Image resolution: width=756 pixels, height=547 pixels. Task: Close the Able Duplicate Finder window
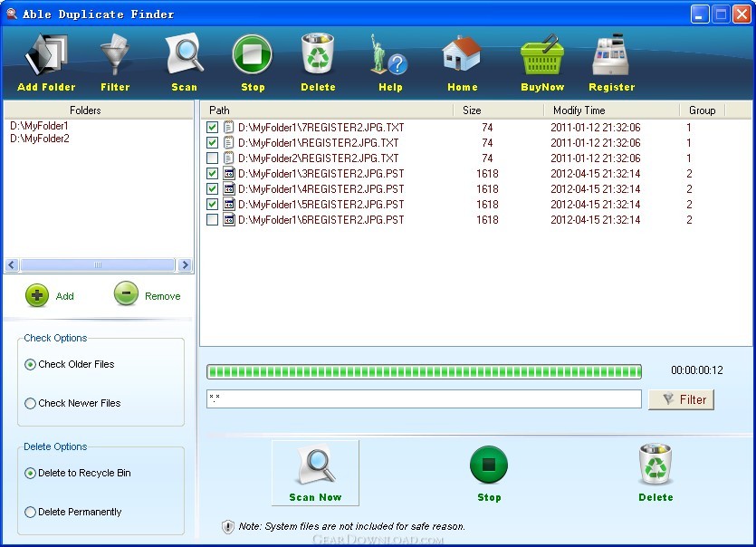pos(742,14)
